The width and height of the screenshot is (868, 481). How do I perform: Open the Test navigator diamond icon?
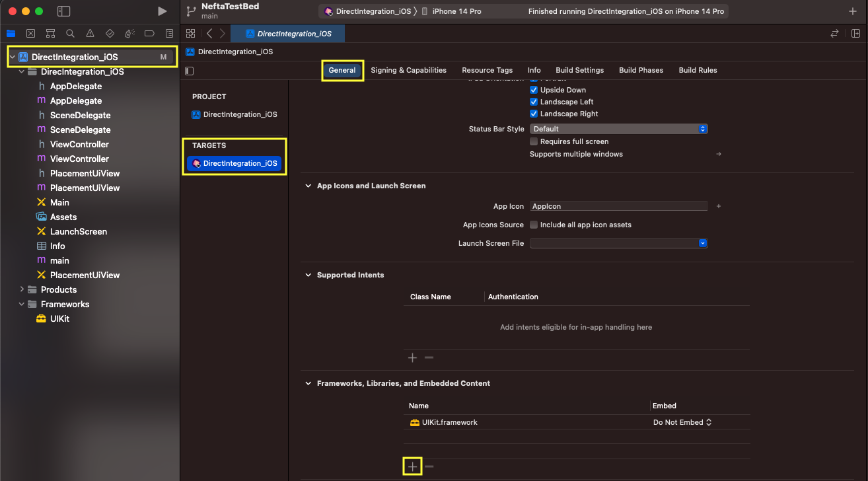click(x=110, y=33)
